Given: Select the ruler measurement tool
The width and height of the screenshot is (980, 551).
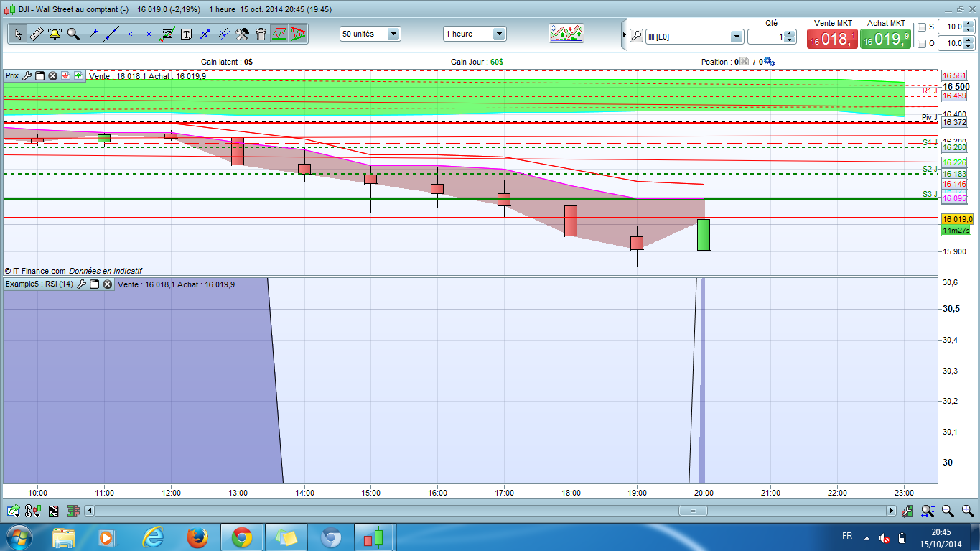Looking at the screenshot, I should (x=36, y=34).
